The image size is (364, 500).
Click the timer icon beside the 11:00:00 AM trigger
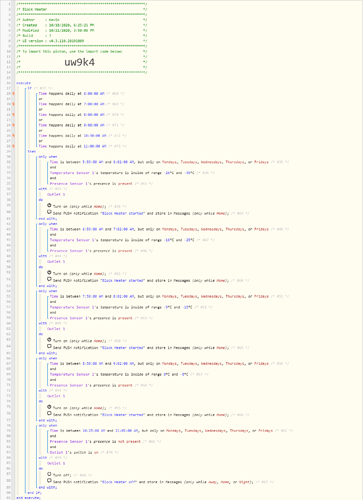tap(14, 146)
